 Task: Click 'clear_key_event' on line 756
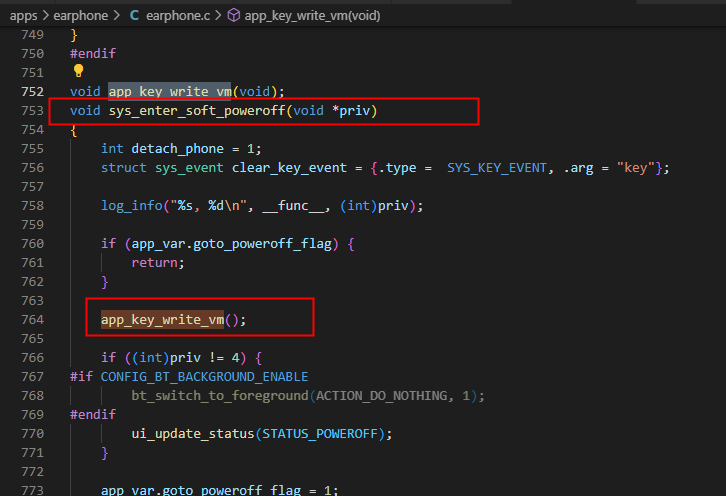click(289, 168)
